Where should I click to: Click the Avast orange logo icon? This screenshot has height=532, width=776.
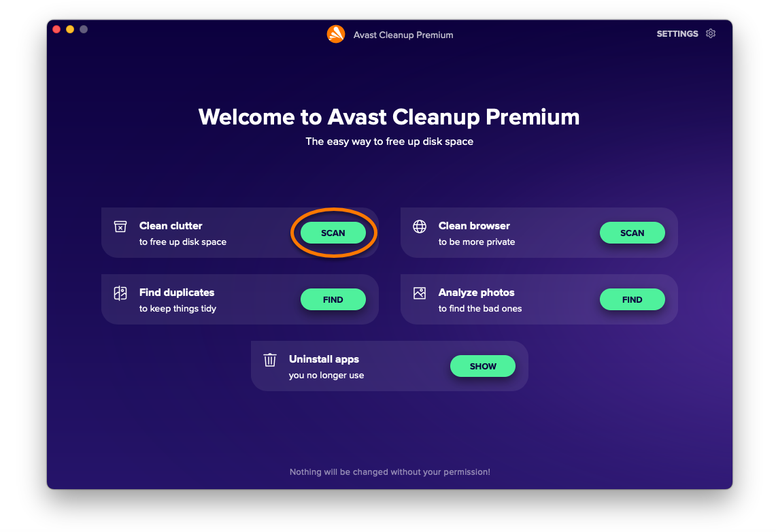(x=335, y=34)
